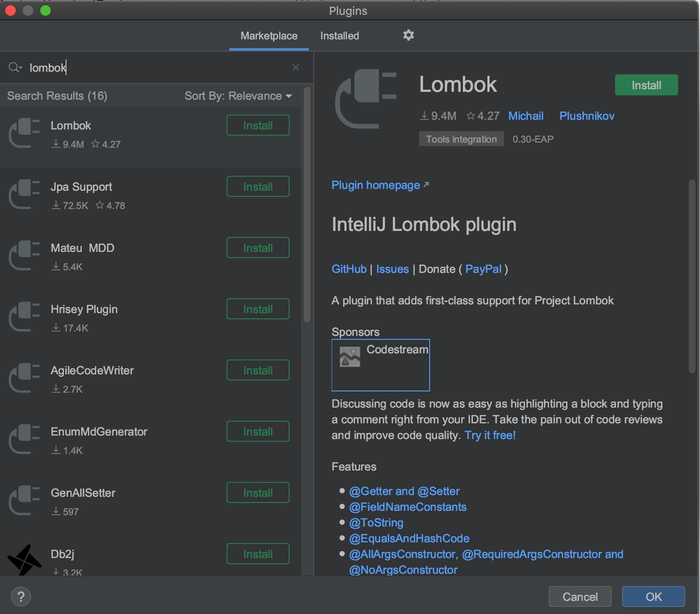This screenshot has width=700, height=614.
Task: Click the Try it free link
Action: [490, 435]
